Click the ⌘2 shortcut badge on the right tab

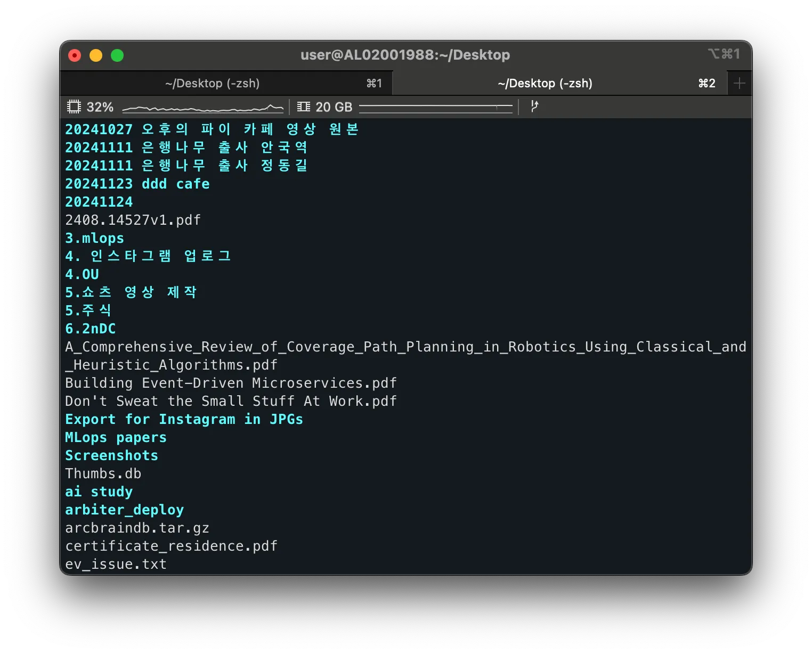click(x=706, y=83)
